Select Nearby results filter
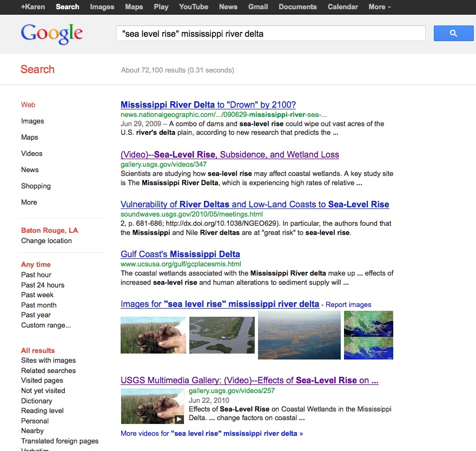476x451 pixels. [32, 431]
